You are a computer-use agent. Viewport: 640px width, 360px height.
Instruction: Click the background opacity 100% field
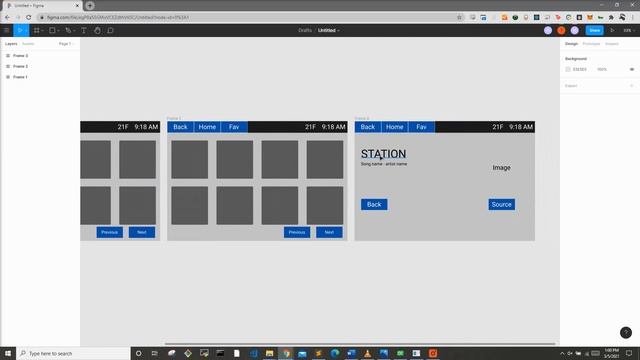[602, 69]
